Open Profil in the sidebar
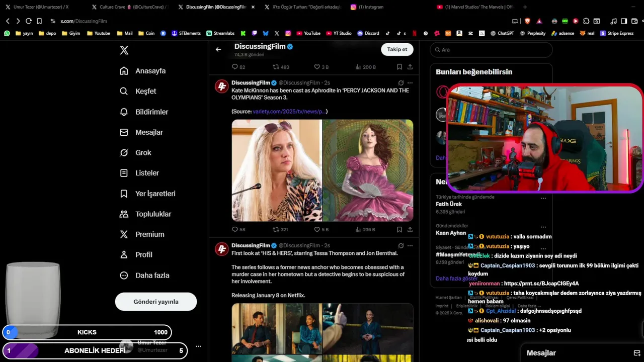The width and height of the screenshot is (644, 362). 136,255
